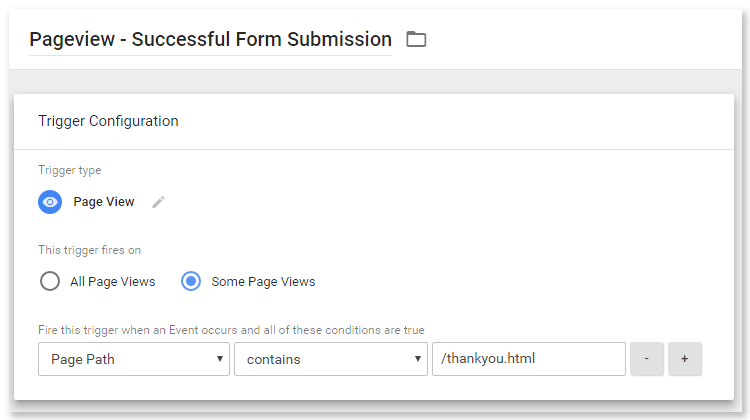750x420 pixels.
Task: Click the Page View trigger type label
Action: [x=104, y=202]
